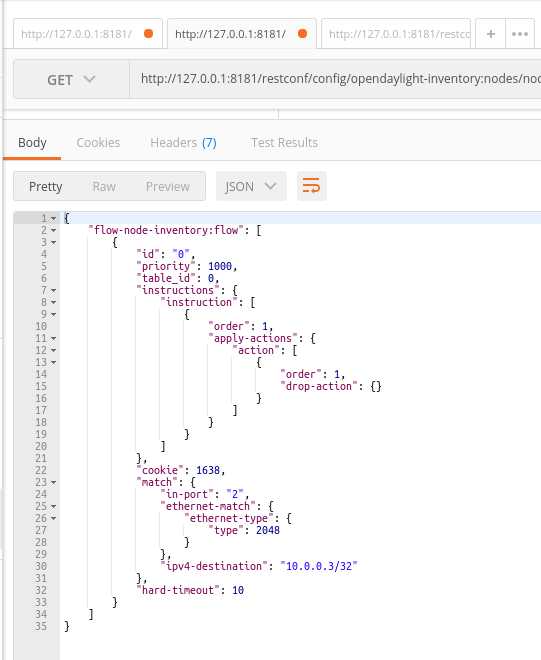The width and height of the screenshot is (541, 660).
Task: Collapse the object fold at line 9
Action: [x=53, y=314]
